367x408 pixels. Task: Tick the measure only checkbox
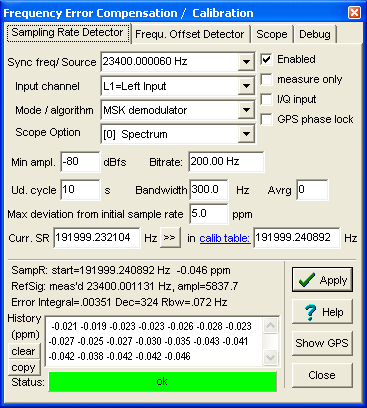pyautogui.click(x=266, y=79)
